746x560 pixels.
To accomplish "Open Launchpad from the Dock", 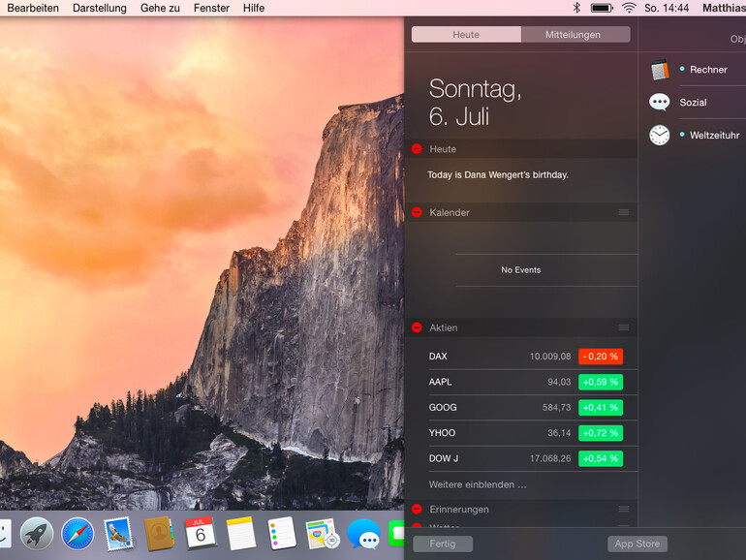I will 37,534.
